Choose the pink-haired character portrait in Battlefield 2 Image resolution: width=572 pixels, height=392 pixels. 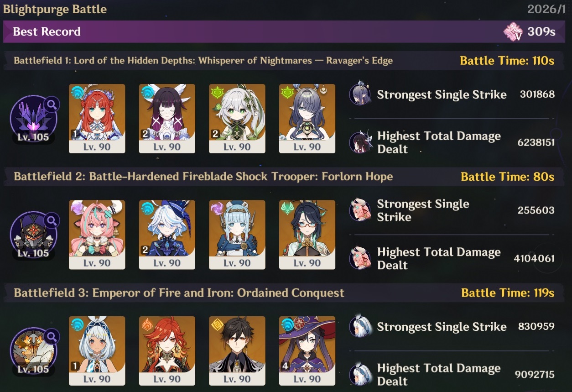click(x=97, y=235)
